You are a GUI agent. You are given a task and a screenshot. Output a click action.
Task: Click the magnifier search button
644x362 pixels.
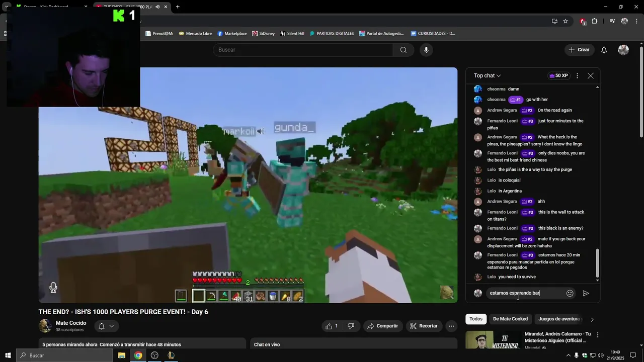[x=404, y=50]
